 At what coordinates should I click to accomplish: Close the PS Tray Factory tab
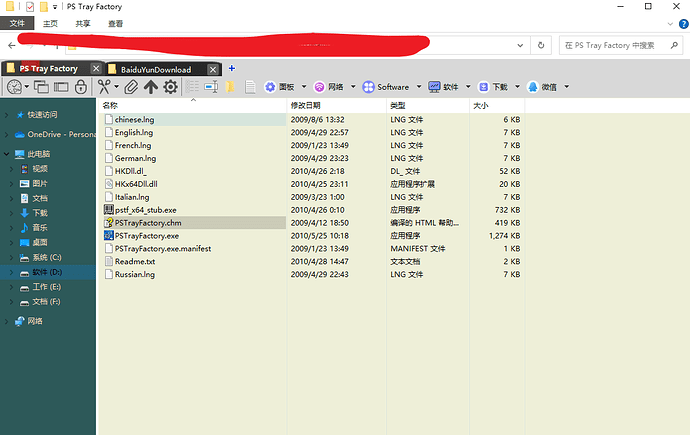(96, 69)
